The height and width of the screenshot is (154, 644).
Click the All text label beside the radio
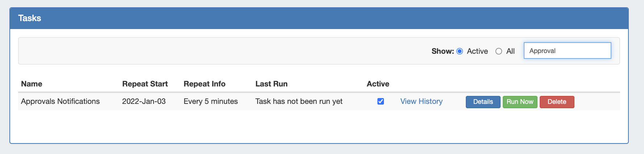[x=510, y=51]
